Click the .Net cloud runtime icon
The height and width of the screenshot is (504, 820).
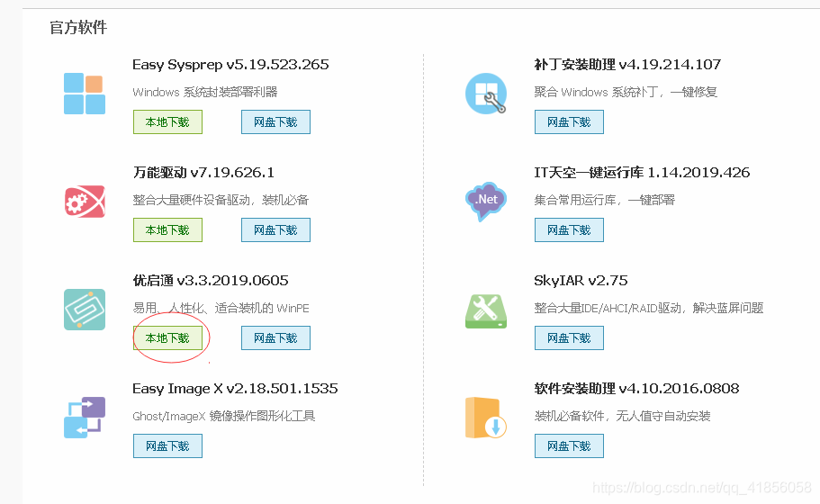(x=486, y=202)
